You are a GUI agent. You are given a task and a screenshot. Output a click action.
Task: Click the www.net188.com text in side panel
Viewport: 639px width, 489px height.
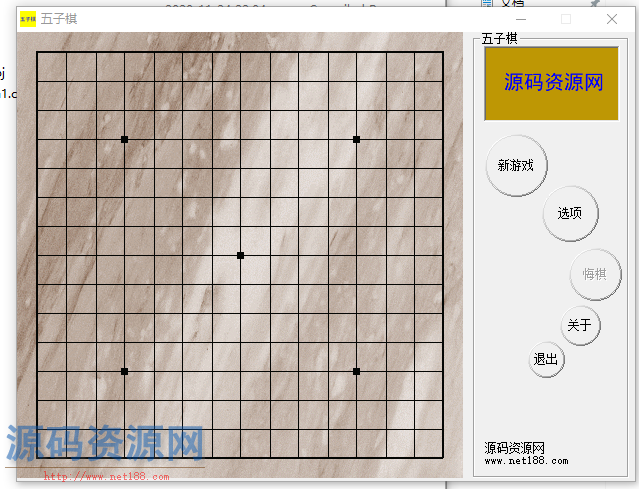526,461
